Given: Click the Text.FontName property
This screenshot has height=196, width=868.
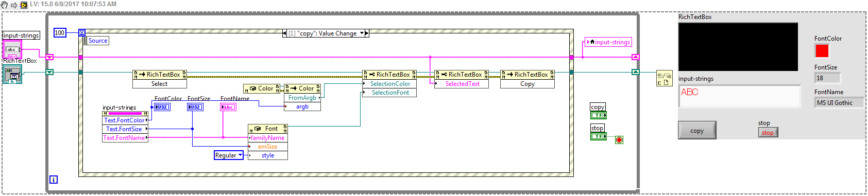Looking at the screenshot, I should tap(125, 138).
